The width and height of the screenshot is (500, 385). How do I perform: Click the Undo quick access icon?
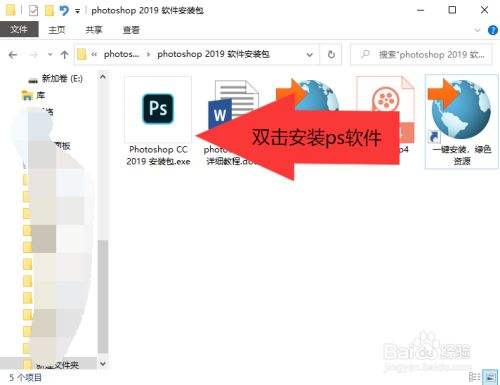64,11
